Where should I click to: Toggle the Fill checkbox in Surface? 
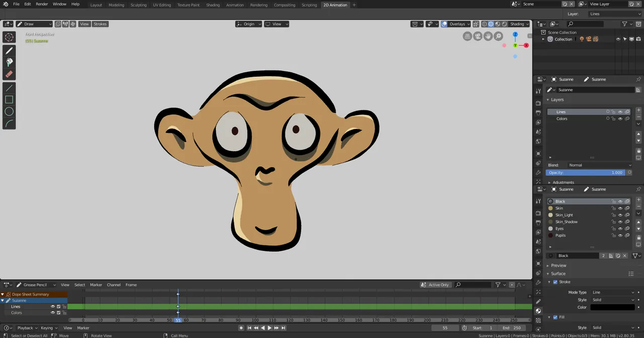[x=555, y=317]
